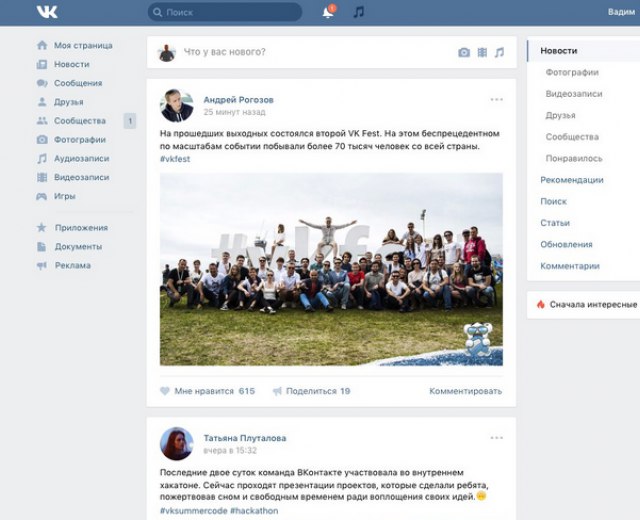The width and height of the screenshot is (640, 520).
Task: Click the group icon beside left Сообщества
Action: pyautogui.click(x=42, y=120)
